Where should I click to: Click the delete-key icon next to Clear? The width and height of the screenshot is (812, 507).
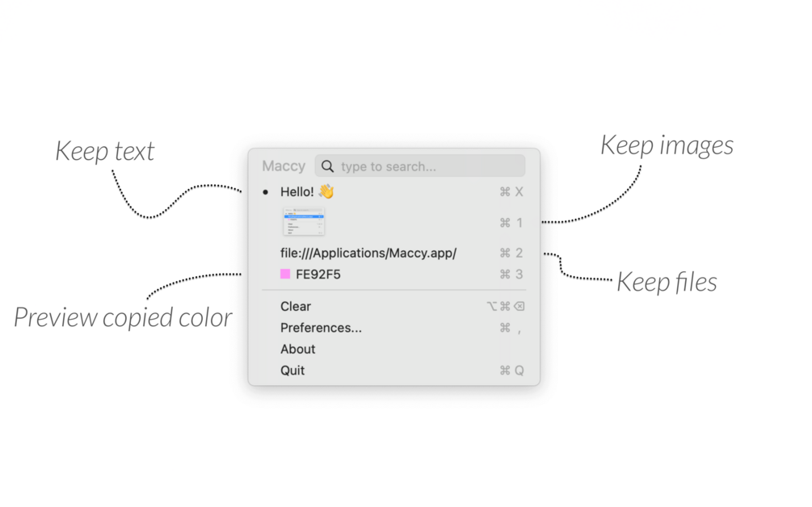[x=520, y=306]
